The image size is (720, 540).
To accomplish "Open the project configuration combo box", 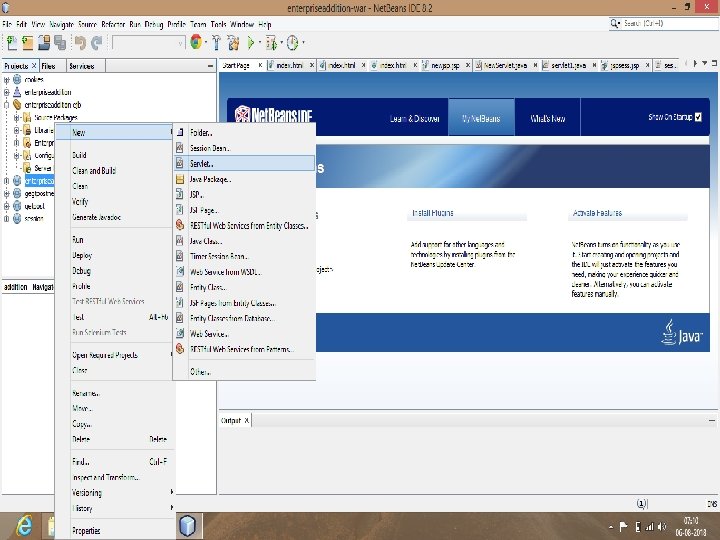I will (149, 44).
